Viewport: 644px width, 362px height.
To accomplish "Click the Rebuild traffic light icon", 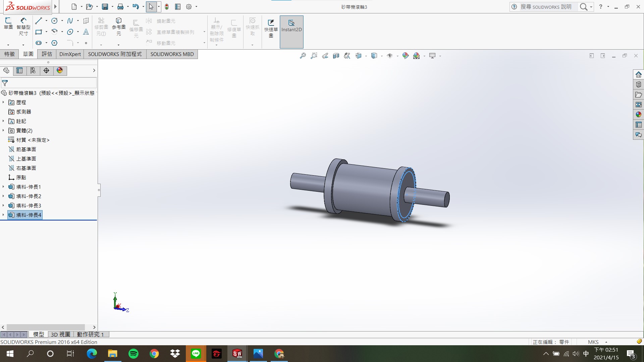I will (x=167, y=7).
